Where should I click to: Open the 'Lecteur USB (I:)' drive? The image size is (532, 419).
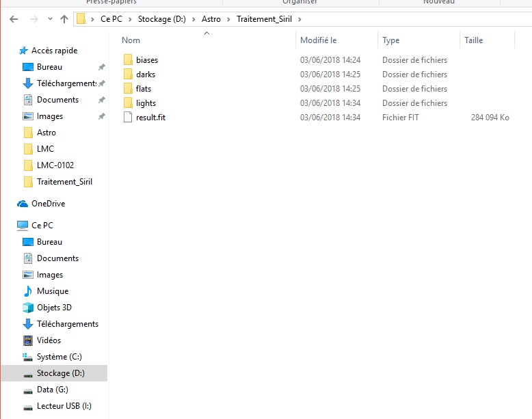pos(64,406)
